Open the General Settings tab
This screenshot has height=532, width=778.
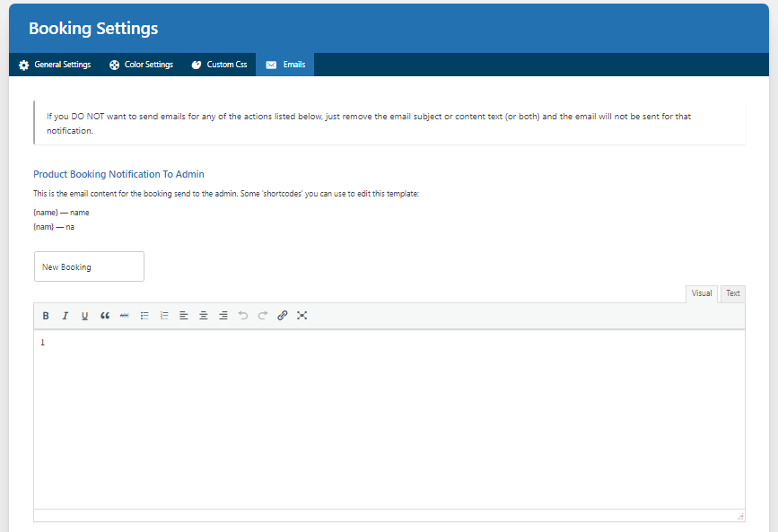point(55,65)
